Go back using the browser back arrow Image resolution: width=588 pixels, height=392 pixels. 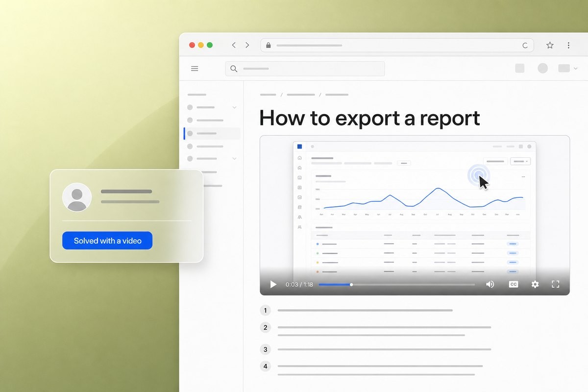point(234,45)
